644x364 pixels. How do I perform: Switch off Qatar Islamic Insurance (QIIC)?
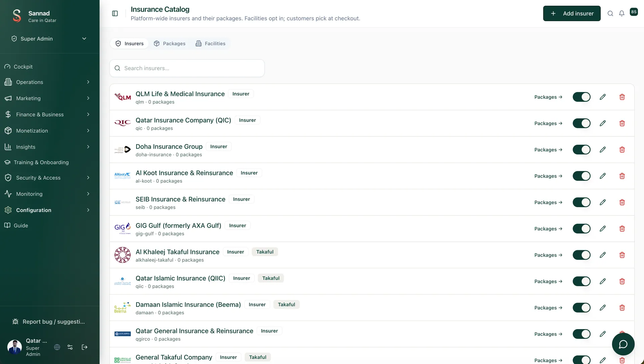[x=582, y=281]
